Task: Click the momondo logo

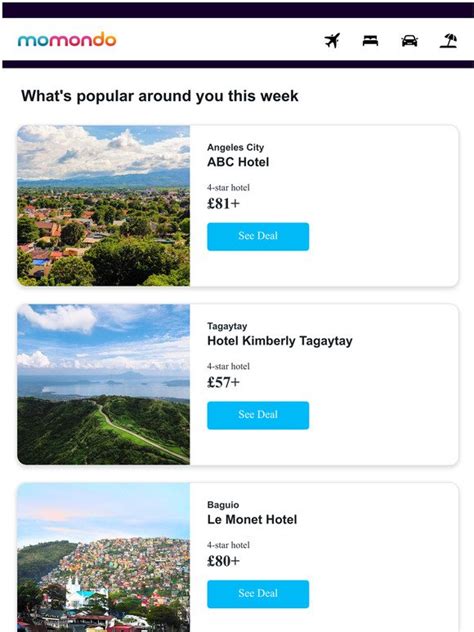Action: [67, 40]
